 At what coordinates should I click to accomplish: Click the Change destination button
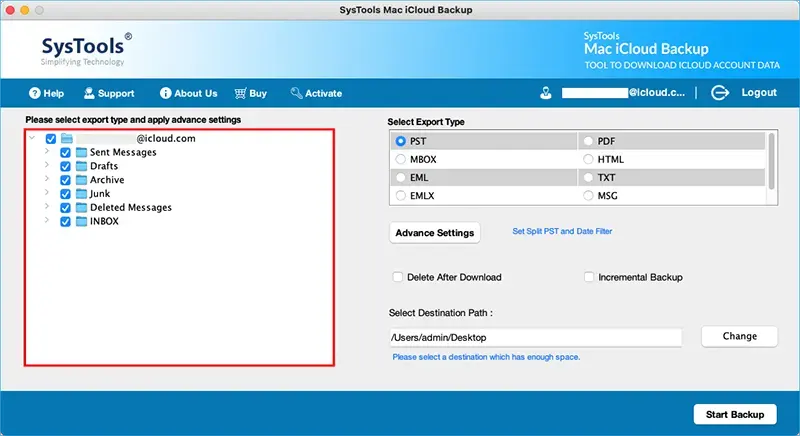[739, 336]
